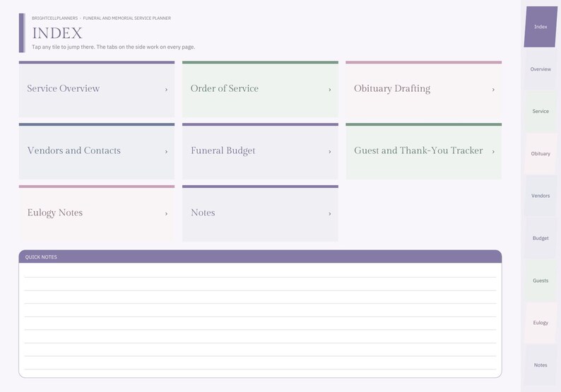
Task: Open the Notes tile in the index grid
Action: [x=260, y=213]
